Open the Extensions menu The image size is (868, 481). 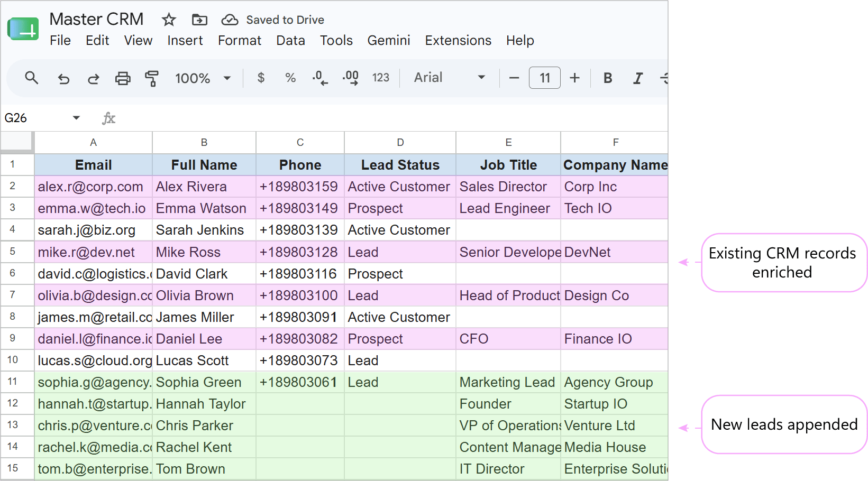tap(458, 41)
